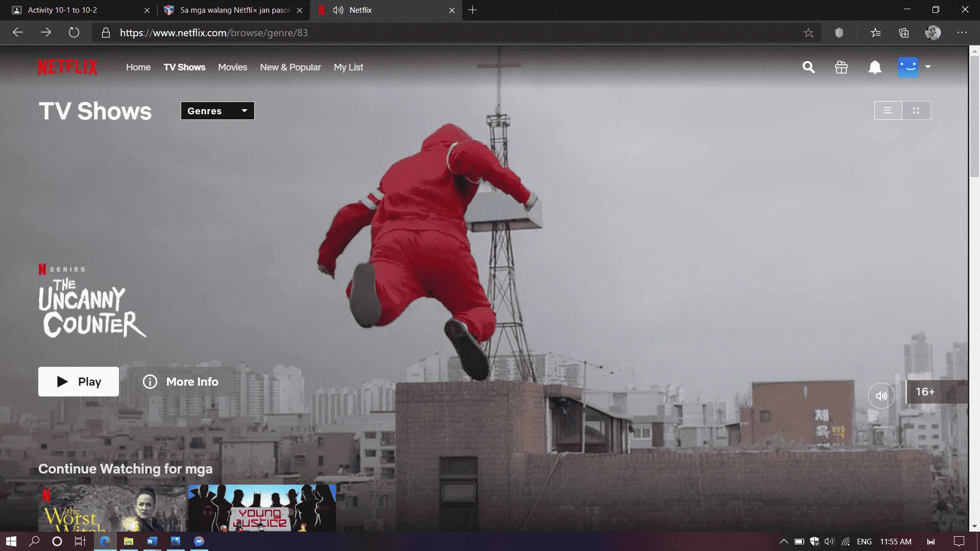This screenshot has width=980, height=551.
Task: Open tracking prevention shield icon
Action: (839, 33)
